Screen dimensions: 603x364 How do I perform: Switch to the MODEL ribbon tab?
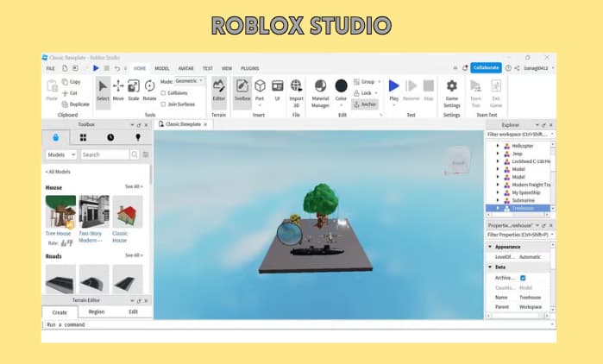click(x=162, y=68)
